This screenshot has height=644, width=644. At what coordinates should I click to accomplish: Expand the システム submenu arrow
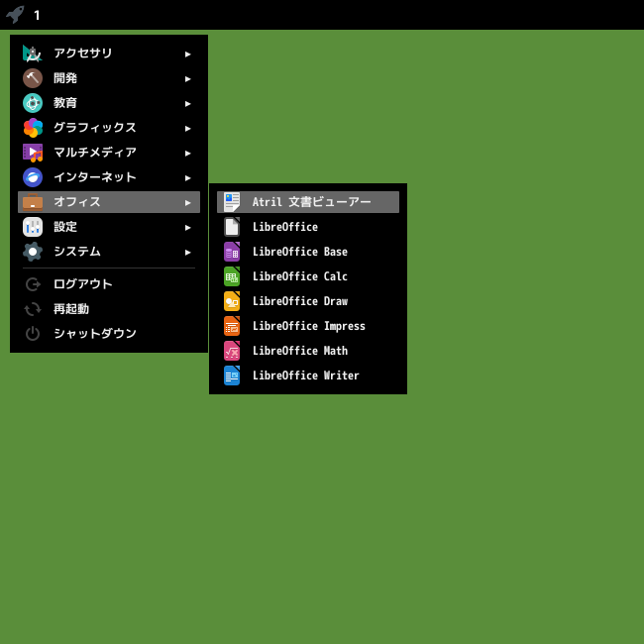pyautogui.click(x=187, y=252)
